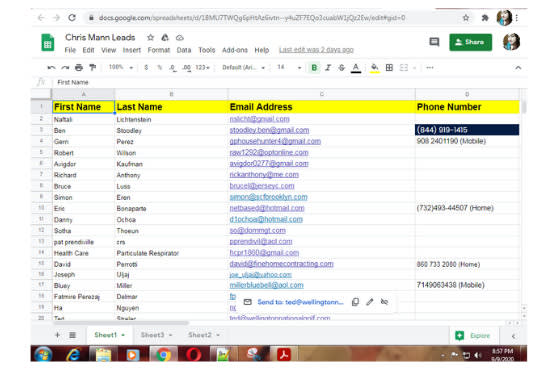Open the Edit menu

88,50
